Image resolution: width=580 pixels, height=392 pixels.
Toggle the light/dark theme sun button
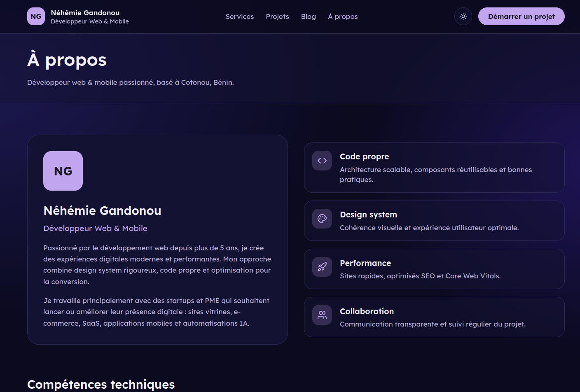[x=463, y=16]
